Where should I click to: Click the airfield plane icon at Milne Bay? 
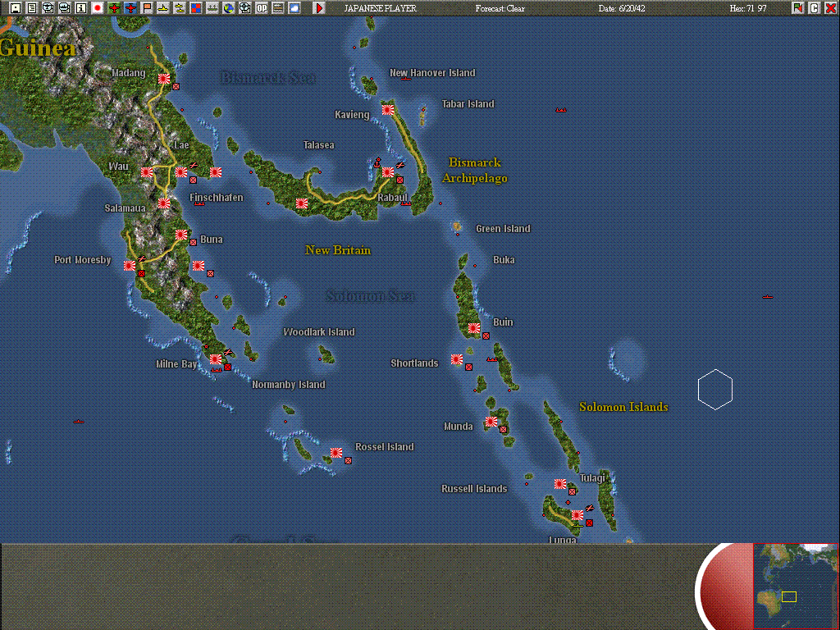pyautogui.click(x=228, y=352)
